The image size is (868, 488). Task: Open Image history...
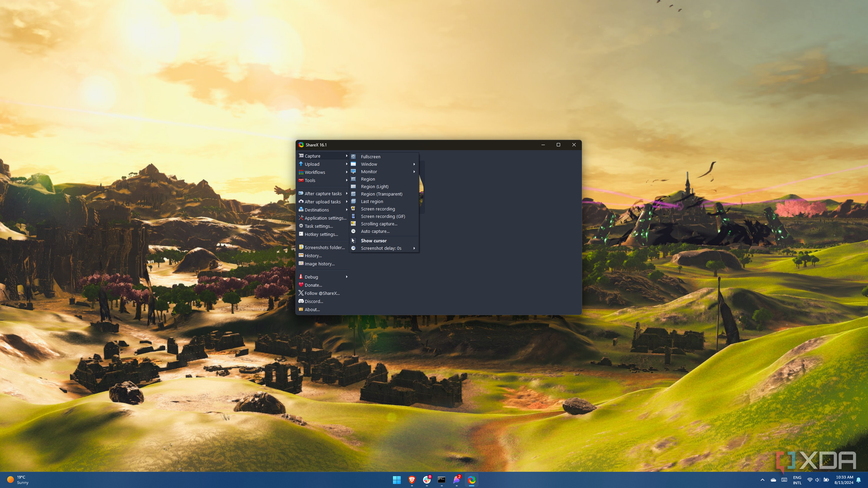pos(323,264)
